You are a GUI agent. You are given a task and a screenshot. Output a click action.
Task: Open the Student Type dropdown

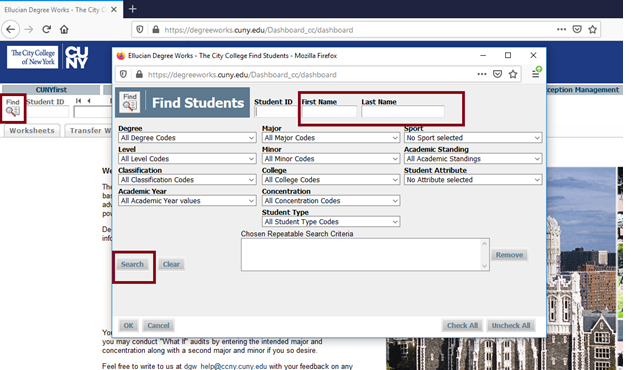[x=331, y=222]
